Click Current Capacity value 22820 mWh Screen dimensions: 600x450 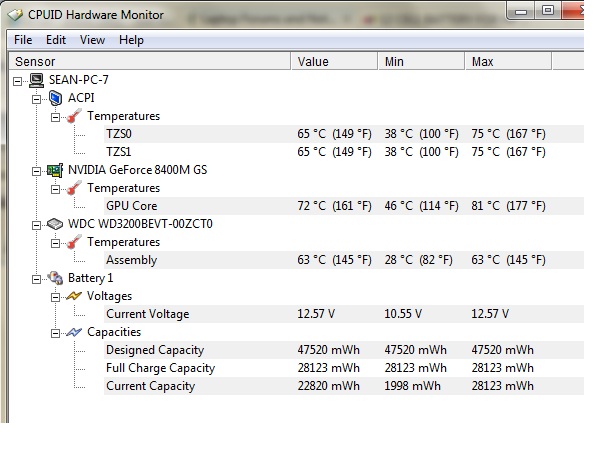[x=329, y=386]
